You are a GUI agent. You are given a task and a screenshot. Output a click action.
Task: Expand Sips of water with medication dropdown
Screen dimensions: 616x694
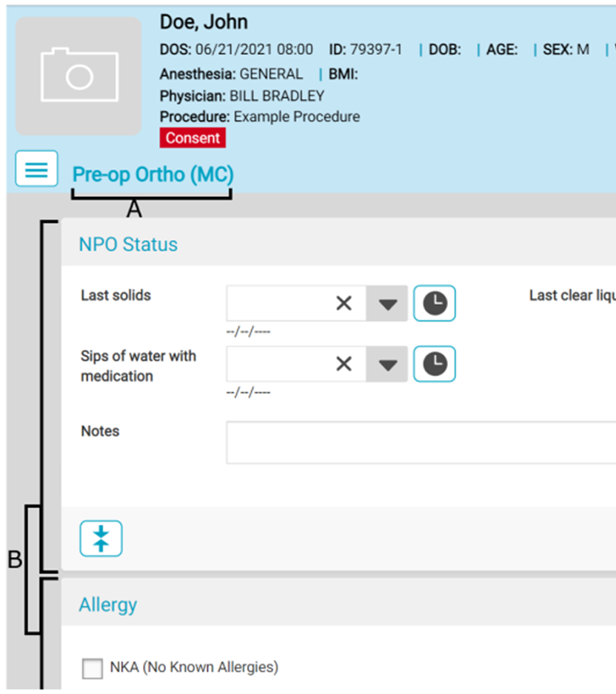(x=387, y=364)
